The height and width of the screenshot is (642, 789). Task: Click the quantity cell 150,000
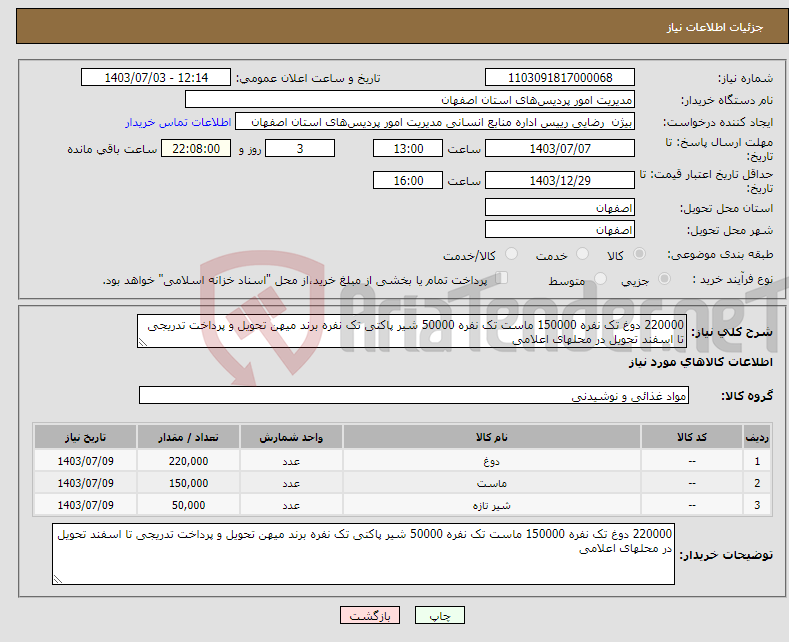188,483
